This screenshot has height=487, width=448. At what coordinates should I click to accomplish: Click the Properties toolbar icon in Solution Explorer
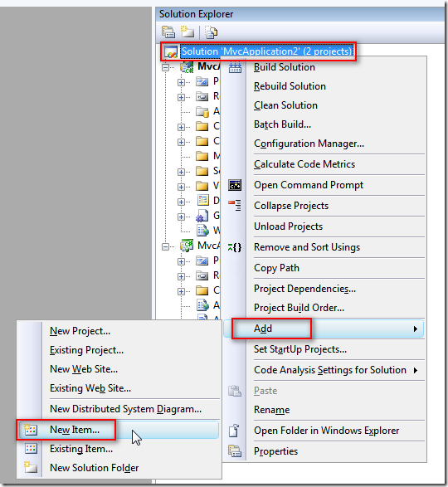click(x=168, y=32)
